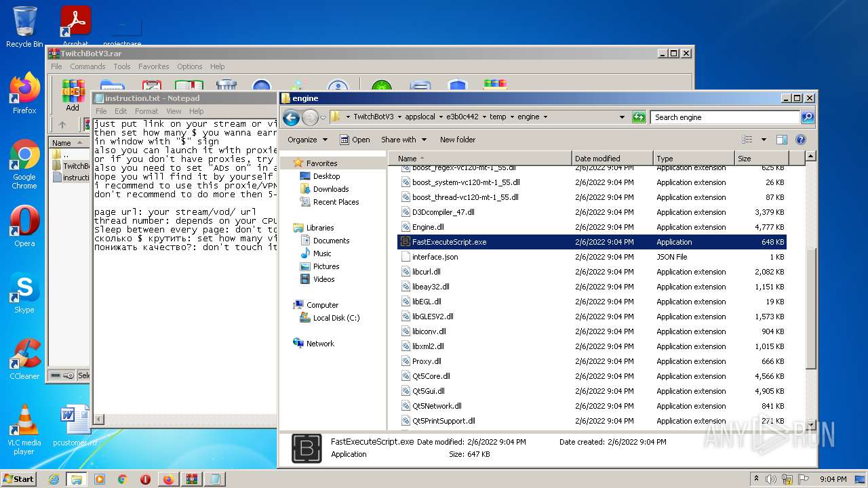Open Recycle Bin desktop icon
This screenshot has height=488, width=868.
pyautogui.click(x=24, y=27)
